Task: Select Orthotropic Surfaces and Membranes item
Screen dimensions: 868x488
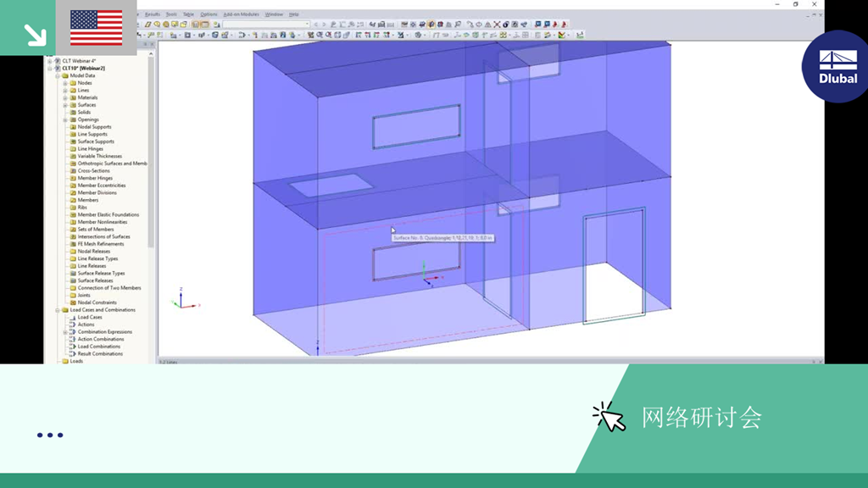Action: (113, 164)
